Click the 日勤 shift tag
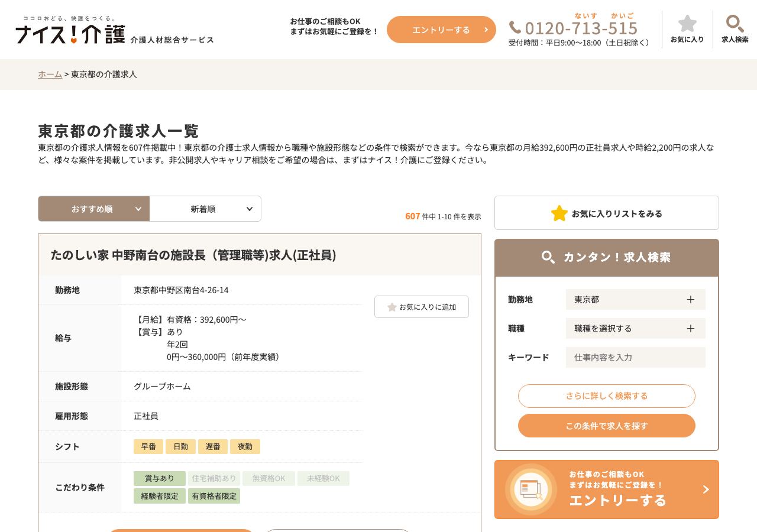The image size is (757, 532). pos(180,446)
